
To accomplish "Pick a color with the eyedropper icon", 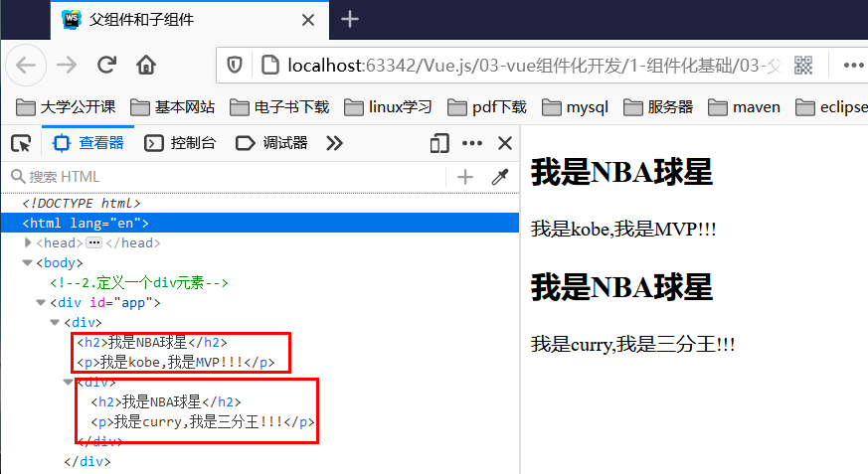I will (x=500, y=177).
